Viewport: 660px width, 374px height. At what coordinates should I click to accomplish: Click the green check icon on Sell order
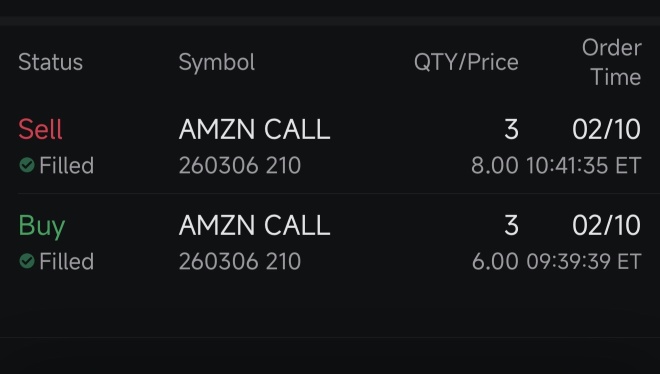click(27, 165)
